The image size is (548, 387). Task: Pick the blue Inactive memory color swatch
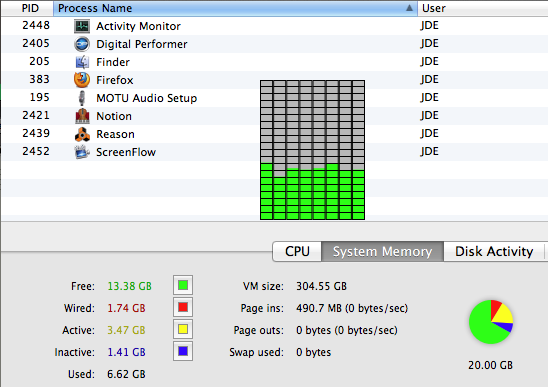pos(183,351)
